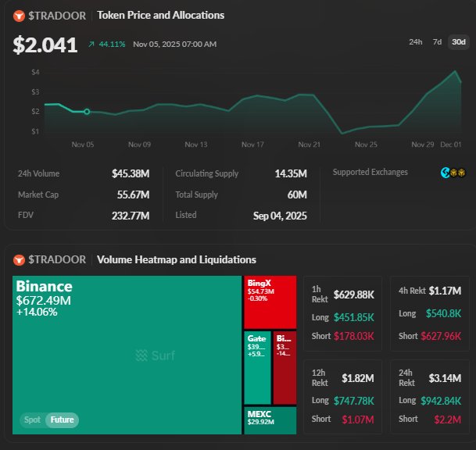The width and height of the screenshot is (476, 450).
Task: Select the 24h chart range
Action: click(416, 41)
